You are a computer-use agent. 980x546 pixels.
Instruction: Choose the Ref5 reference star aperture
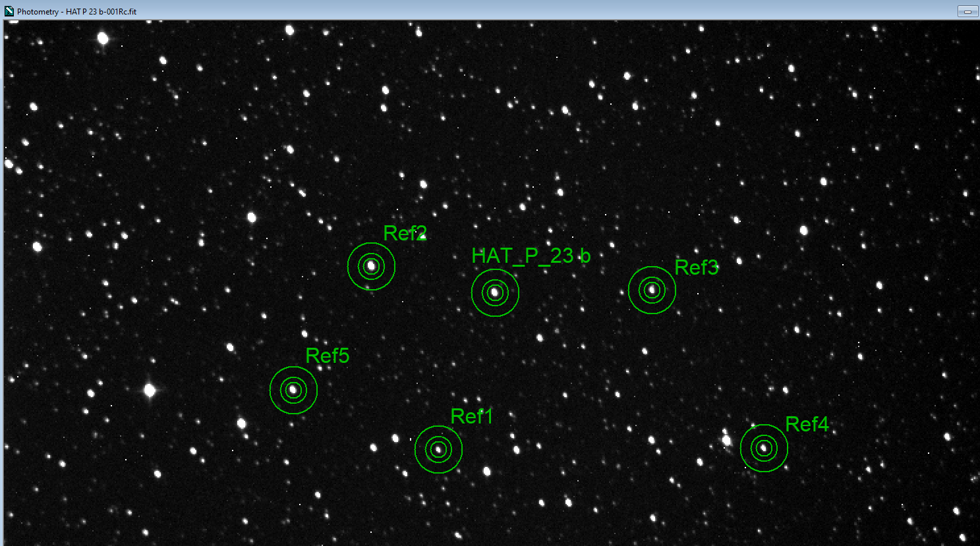click(x=293, y=390)
